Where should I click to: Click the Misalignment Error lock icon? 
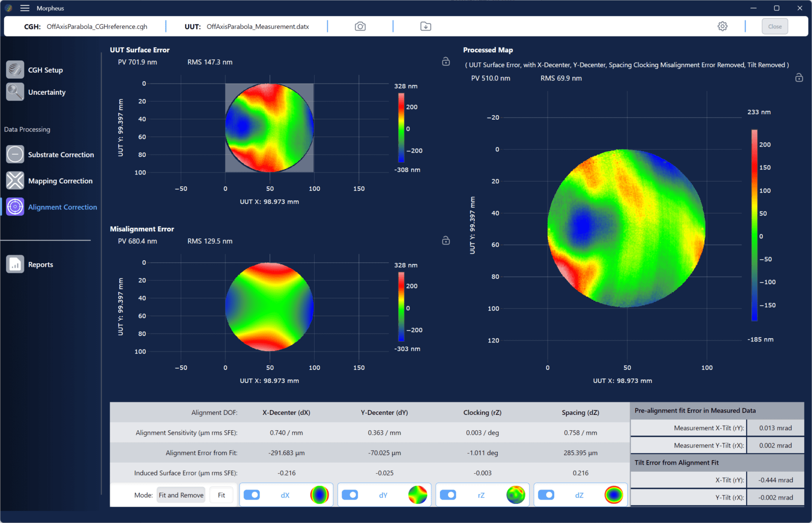(x=446, y=240)
